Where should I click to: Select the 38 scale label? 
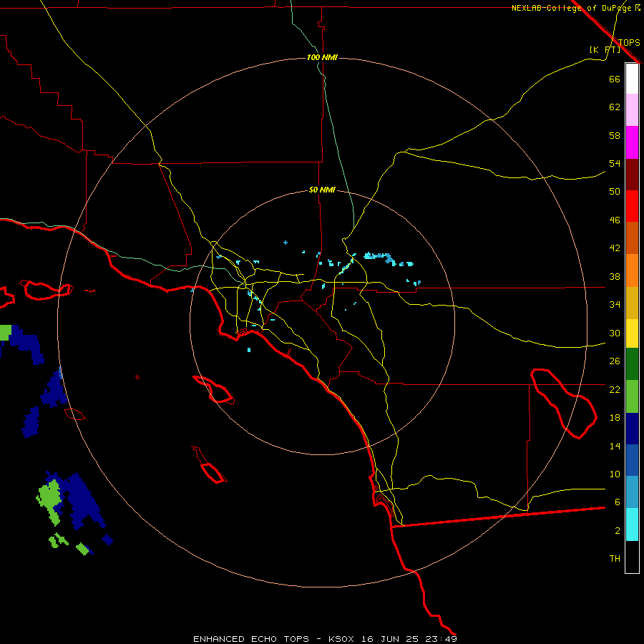coord(615,276)
